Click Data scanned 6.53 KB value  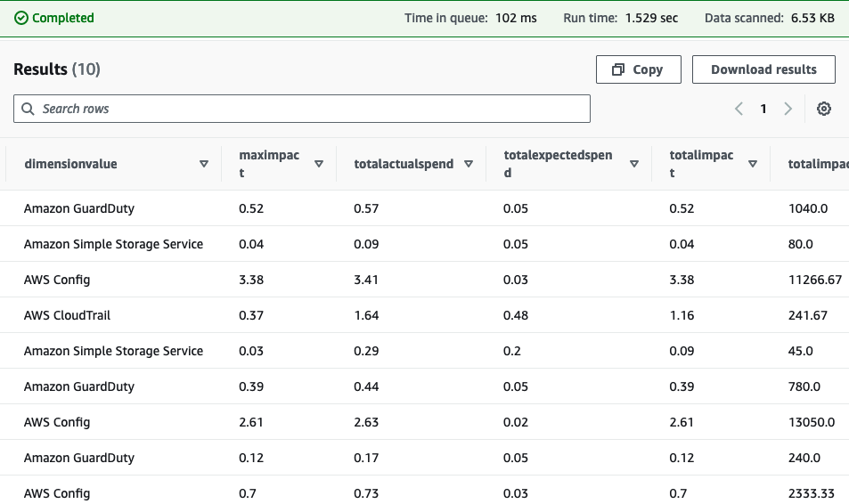click(x=812, y=18)
